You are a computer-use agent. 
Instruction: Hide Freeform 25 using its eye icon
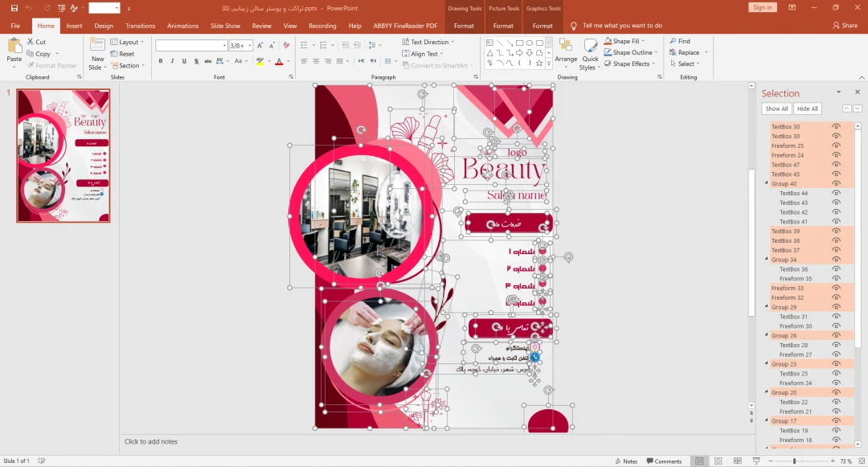[837, 145]
